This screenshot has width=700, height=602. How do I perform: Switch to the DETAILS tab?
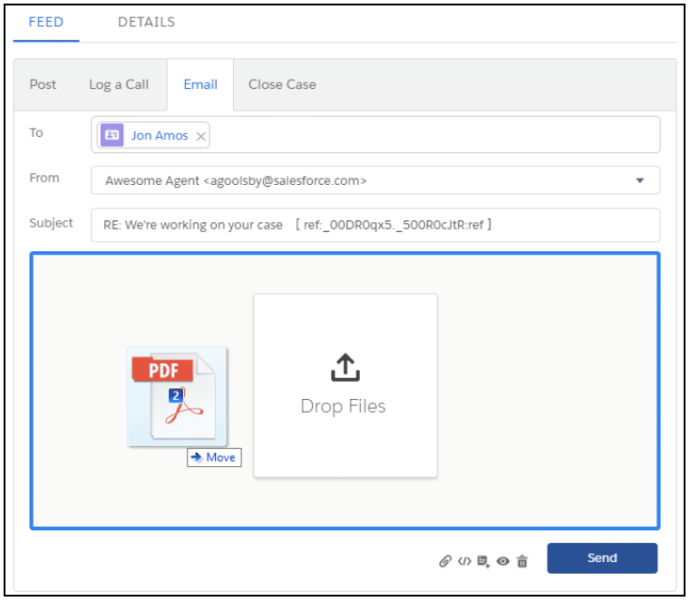tap(146, 22)
